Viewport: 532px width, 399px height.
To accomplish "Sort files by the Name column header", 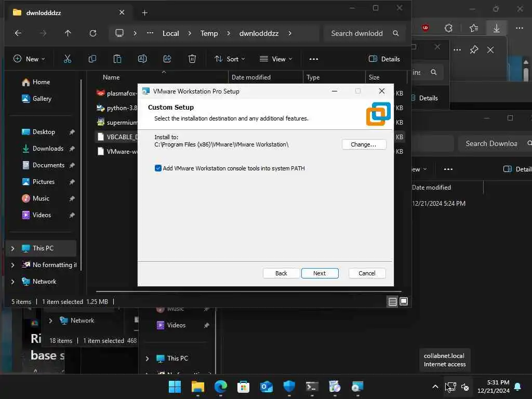I will pos(111,77).
